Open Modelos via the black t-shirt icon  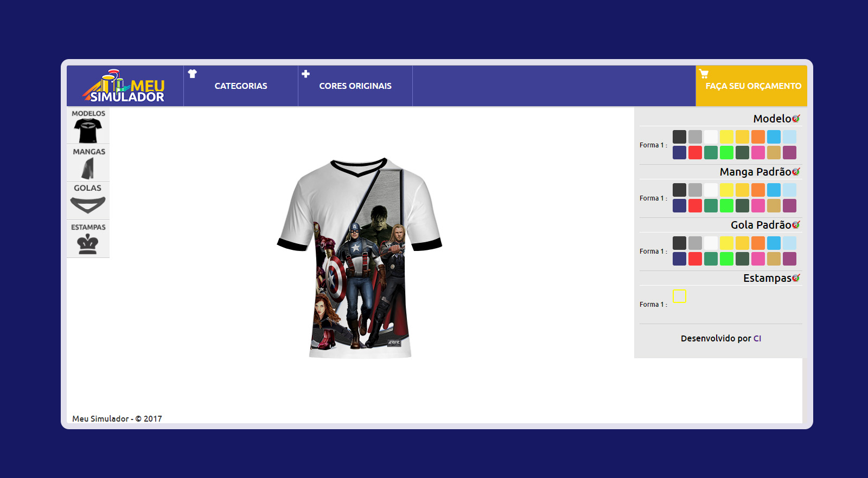click(88, 131)
